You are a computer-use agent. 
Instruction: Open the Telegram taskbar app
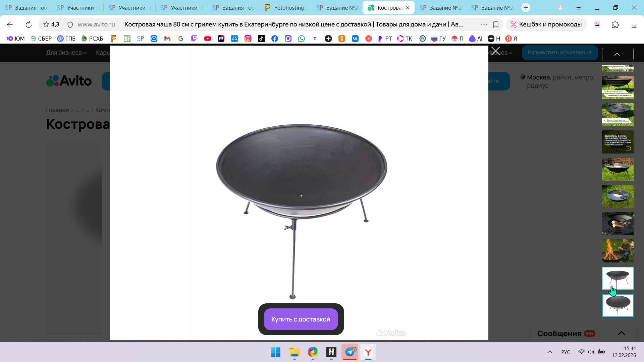[350, 352]
